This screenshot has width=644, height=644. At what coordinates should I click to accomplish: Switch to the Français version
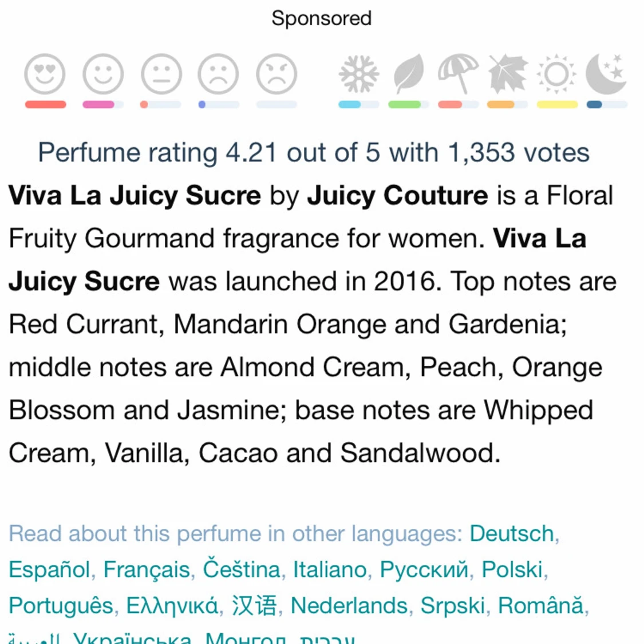click(x=147, y=570)
